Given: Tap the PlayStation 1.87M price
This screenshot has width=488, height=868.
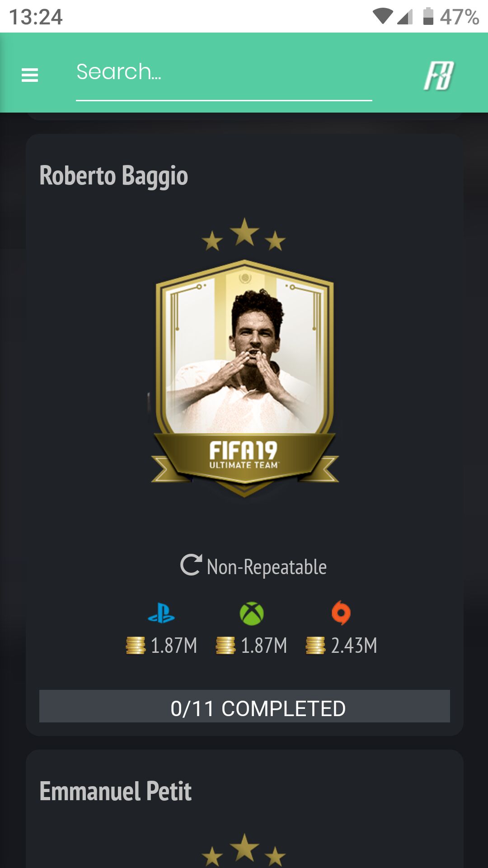Looking at the screenshot, I should click(174, 646).
